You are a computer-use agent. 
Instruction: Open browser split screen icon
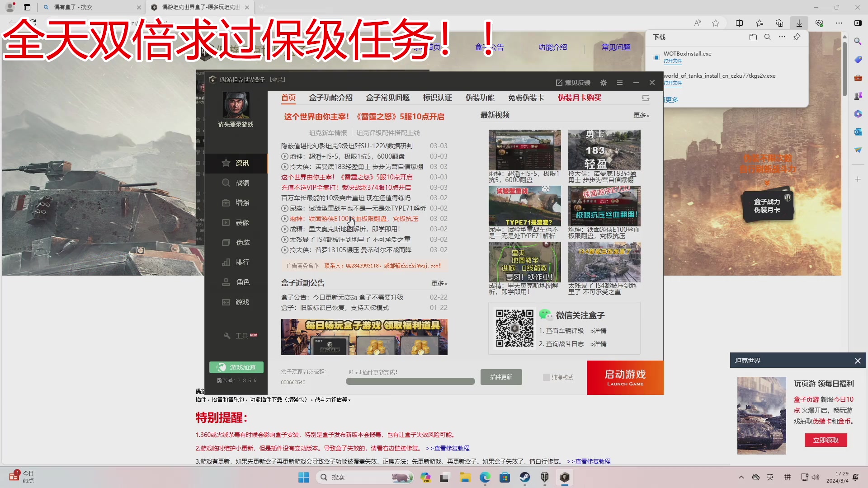tap(740, 23)
